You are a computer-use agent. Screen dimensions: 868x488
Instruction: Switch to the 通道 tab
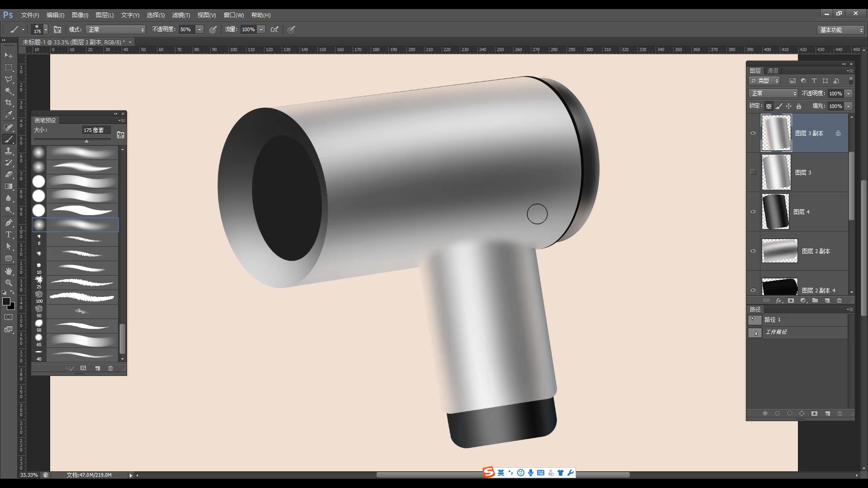[773, 71]
